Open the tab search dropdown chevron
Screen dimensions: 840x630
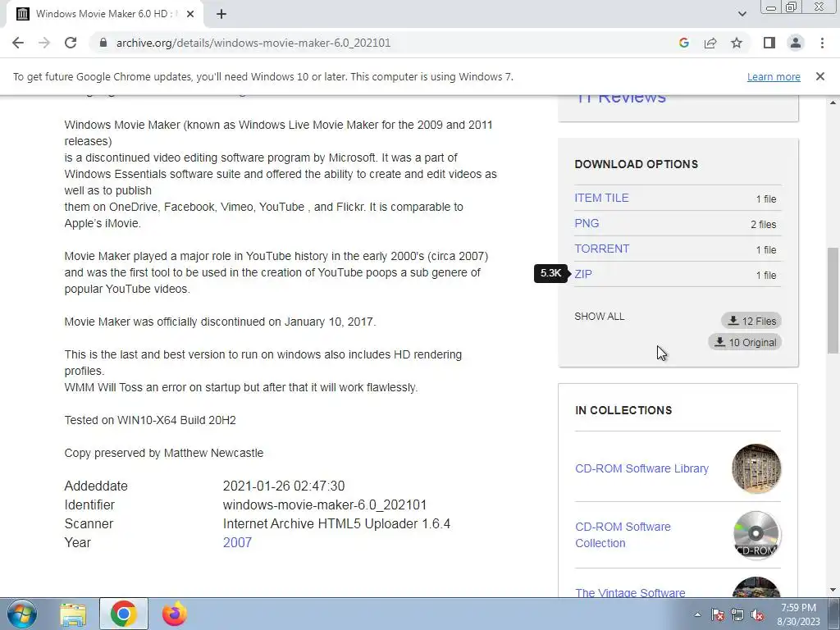point(742,14)
